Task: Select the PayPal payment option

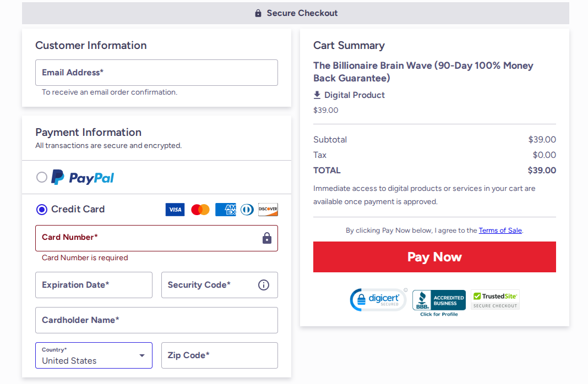Action: 42,177
